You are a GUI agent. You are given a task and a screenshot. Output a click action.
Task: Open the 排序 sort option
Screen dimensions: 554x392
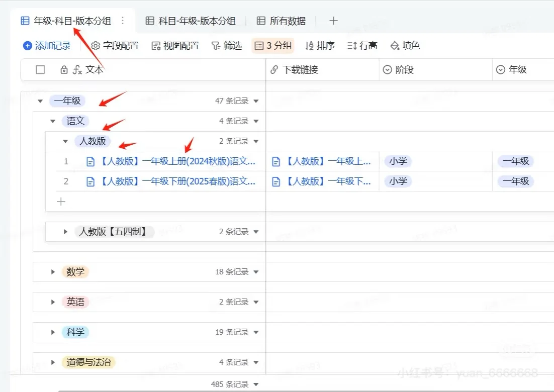(x=320, y=46)
